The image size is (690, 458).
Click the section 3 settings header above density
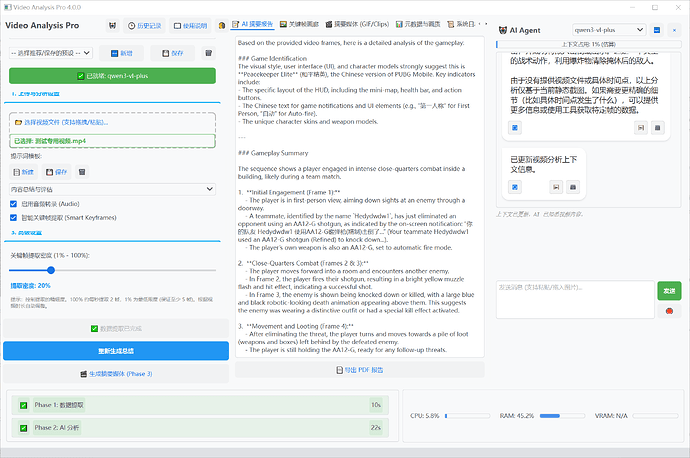(26, 233)
